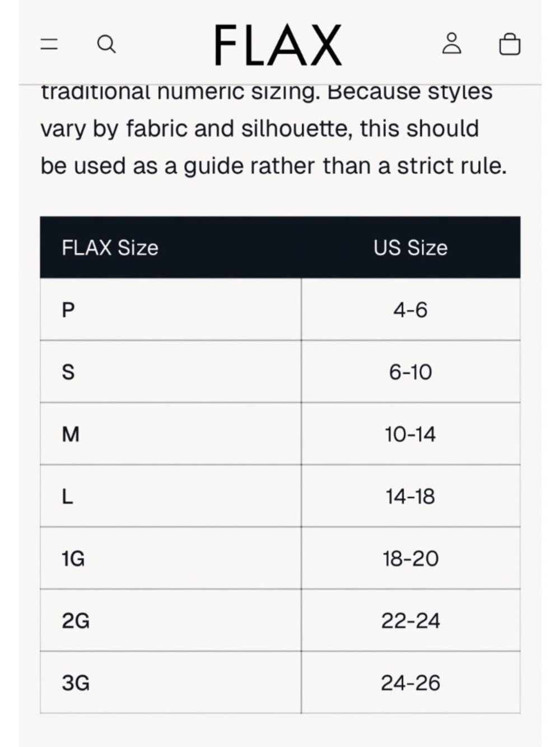
Task: Open the hamburger navigation menu
Action: coord(49,44)
